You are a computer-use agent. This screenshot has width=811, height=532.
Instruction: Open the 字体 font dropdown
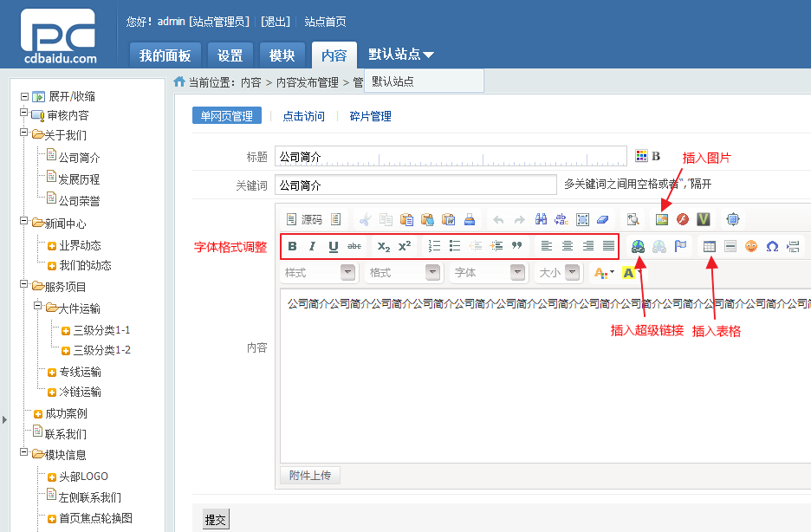tap(490, 272)
